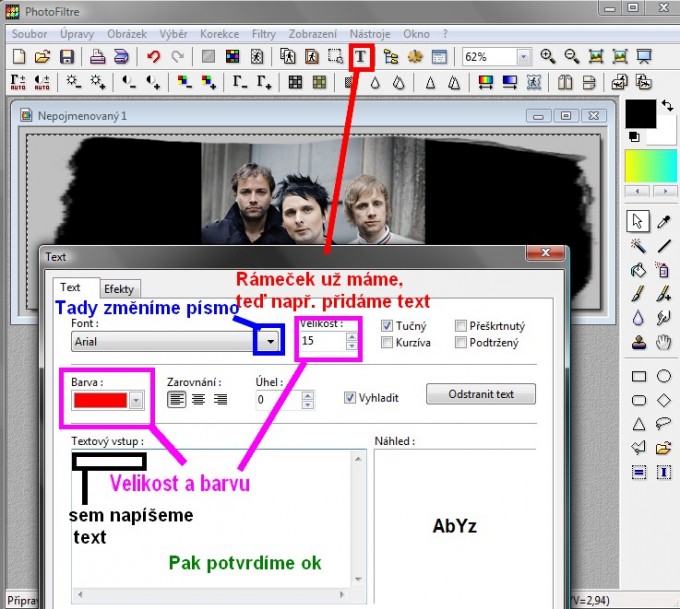Open the Korekce menu
Screen dimensions: 680x609
pos(219,34)
